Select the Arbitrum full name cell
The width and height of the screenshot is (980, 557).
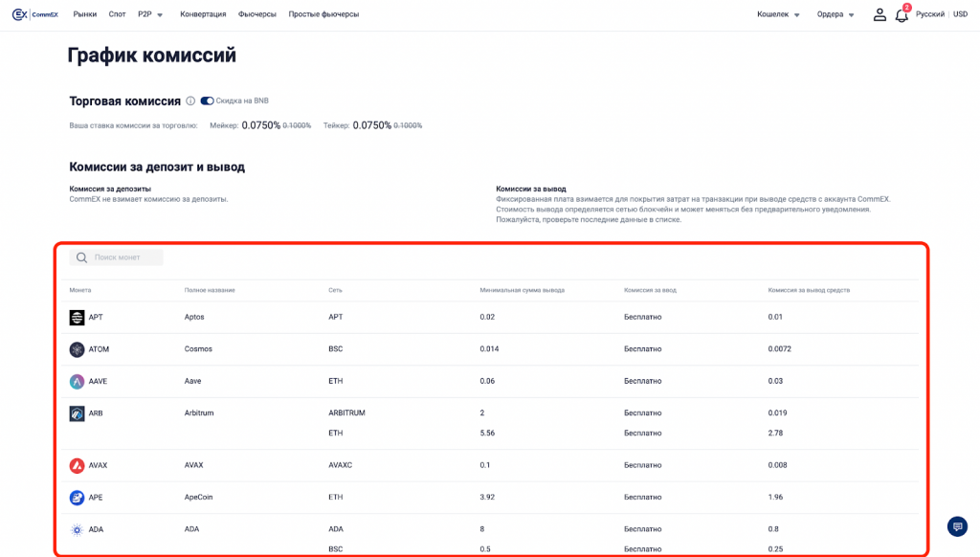tap(199, 412)
